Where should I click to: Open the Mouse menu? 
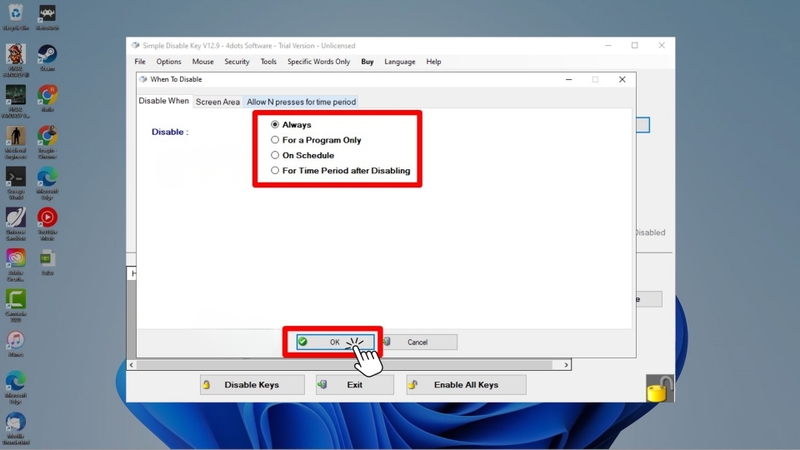coord(203,62)
